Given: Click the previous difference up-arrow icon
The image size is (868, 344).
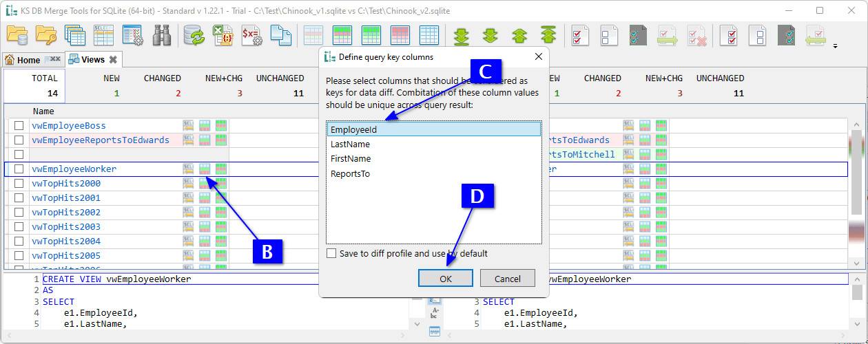Looking at the screenshot, I should [519, 35].
